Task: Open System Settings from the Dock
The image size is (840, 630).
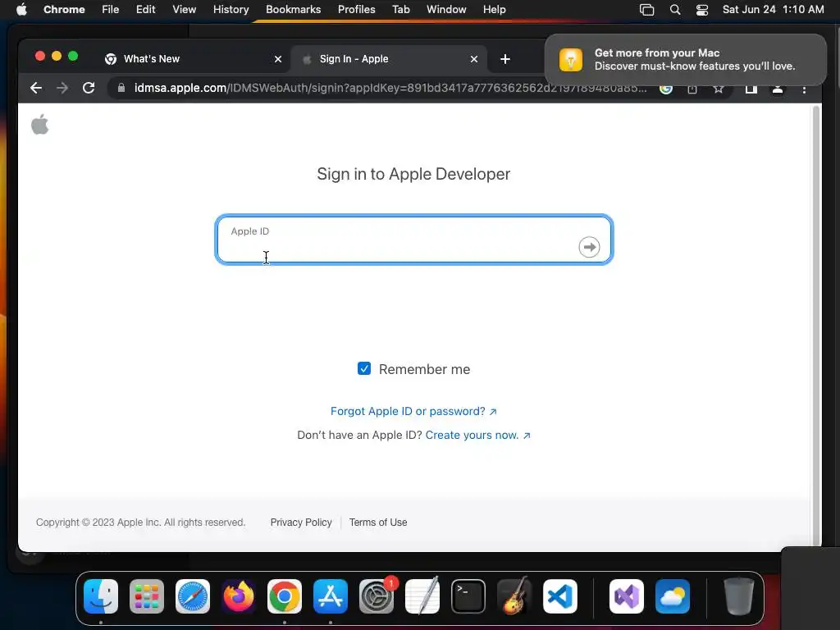Action: 377,596
